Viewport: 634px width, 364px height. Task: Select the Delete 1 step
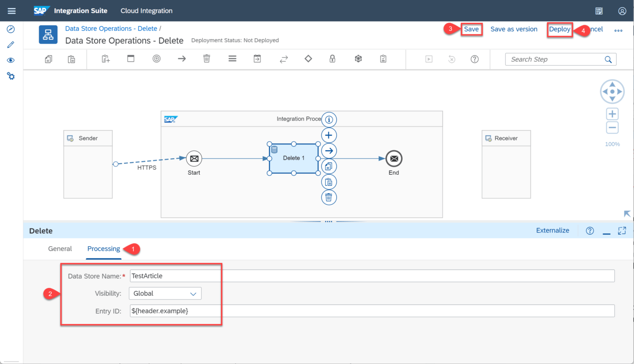pyautogui.click(x=294, y=158)
